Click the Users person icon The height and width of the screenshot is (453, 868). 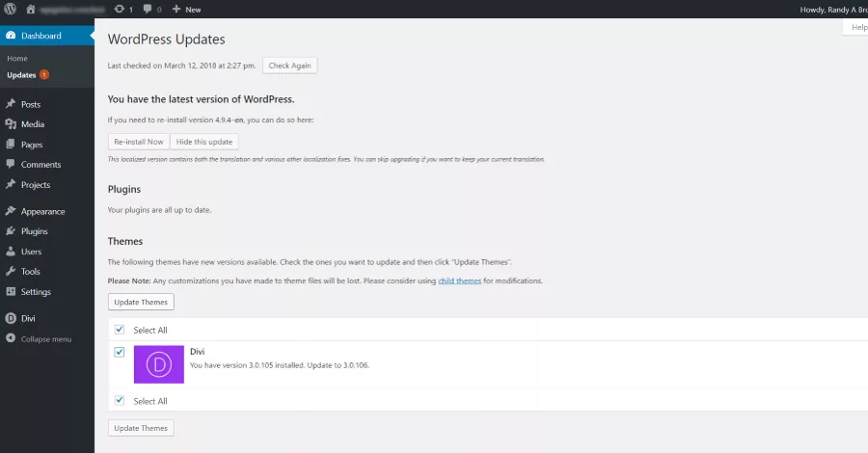(11, 252)
